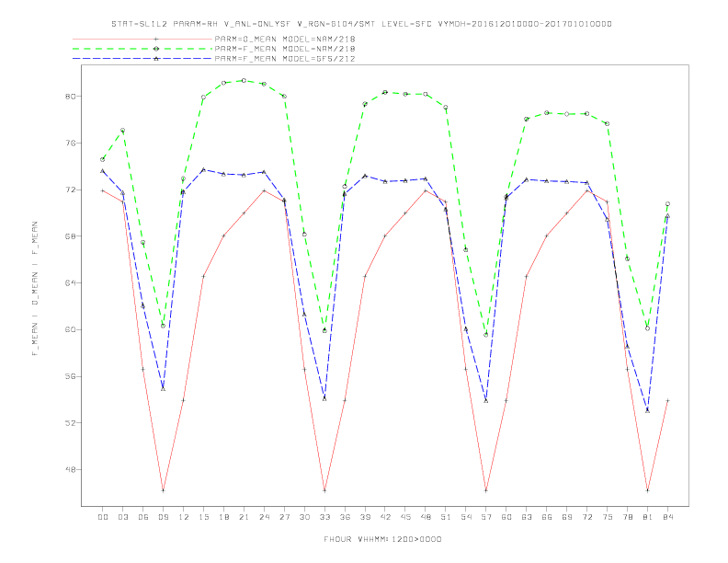Click x-axis tick label 33
Screen dimensions: 728x563
(x=324, y=517)
